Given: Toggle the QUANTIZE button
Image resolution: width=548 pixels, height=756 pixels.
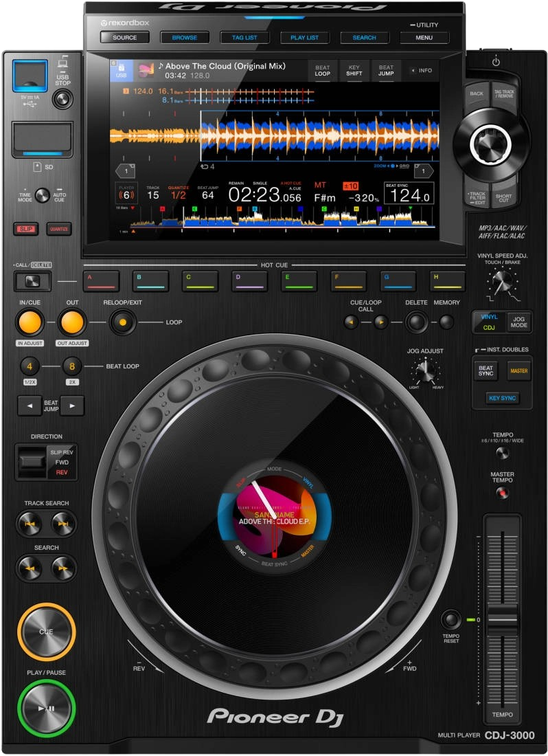Looking at the screenshot, I should point(59,229).
